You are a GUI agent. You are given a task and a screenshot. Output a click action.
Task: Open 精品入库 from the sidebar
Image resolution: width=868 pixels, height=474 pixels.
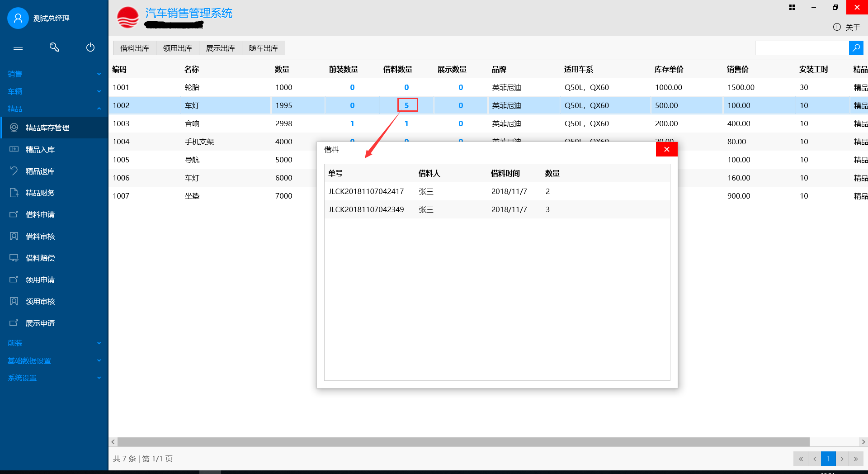tap(40, 150)
